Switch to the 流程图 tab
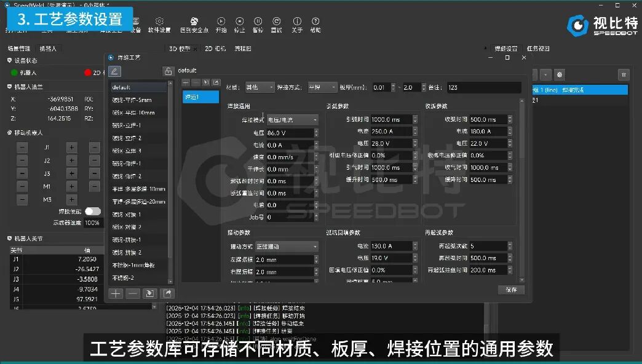Viewport: 642px width, 364px height. point(243,49)
